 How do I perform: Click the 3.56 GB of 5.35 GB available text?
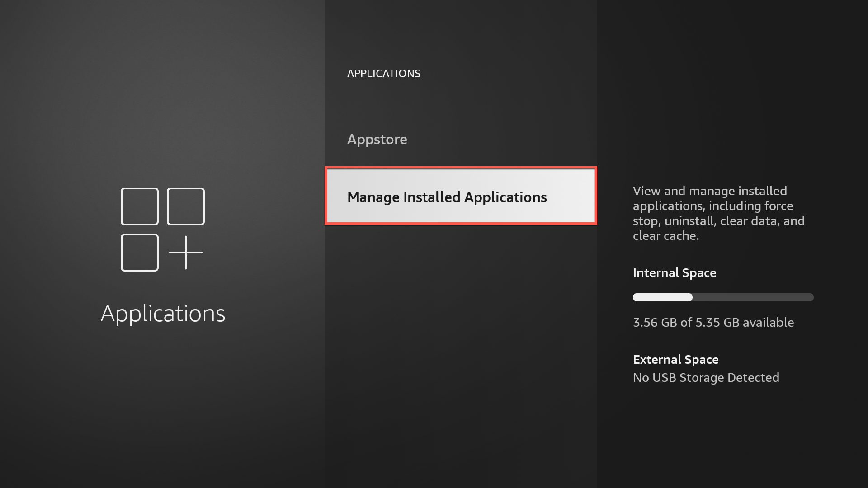(x=713, y=323)
